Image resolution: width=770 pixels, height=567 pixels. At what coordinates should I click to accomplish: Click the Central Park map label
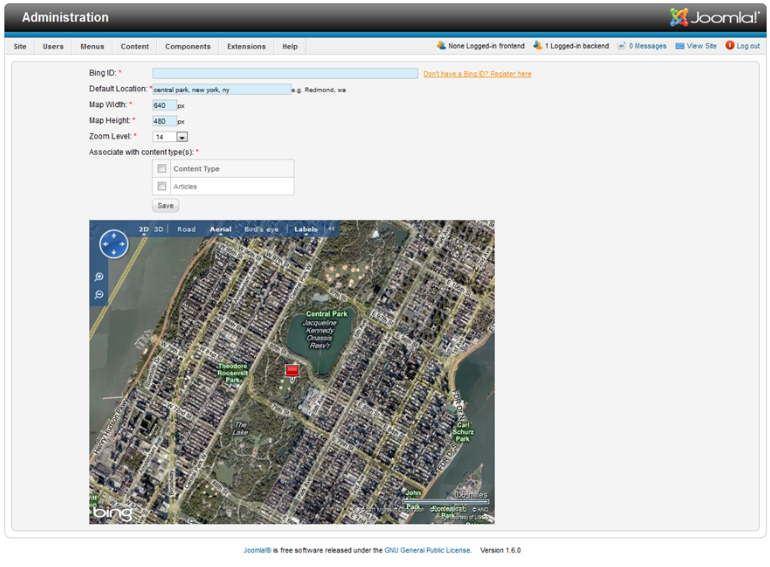pyautogui.click(x=327, y=314)
